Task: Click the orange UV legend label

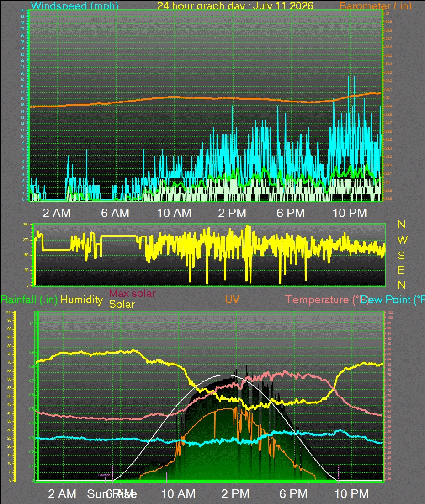Action: [232, 300]
